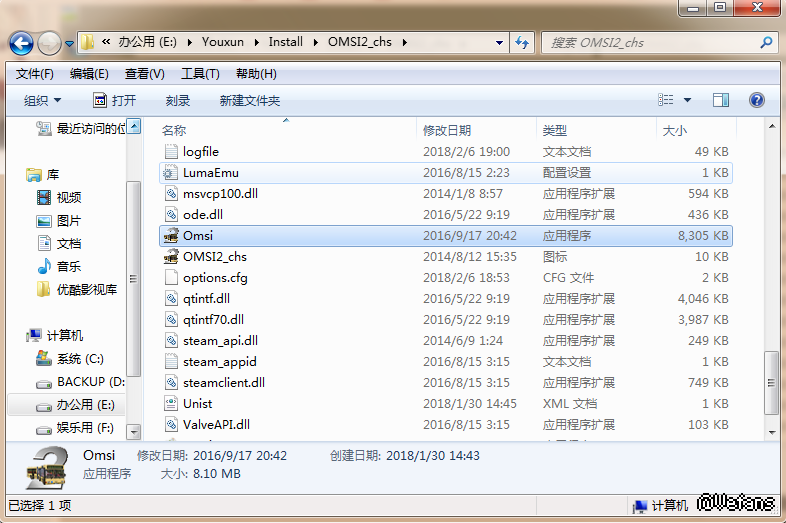This screenshot has height=523, width=786.
Task: Select the qtintf70.dll file icon
Action: 171,319
